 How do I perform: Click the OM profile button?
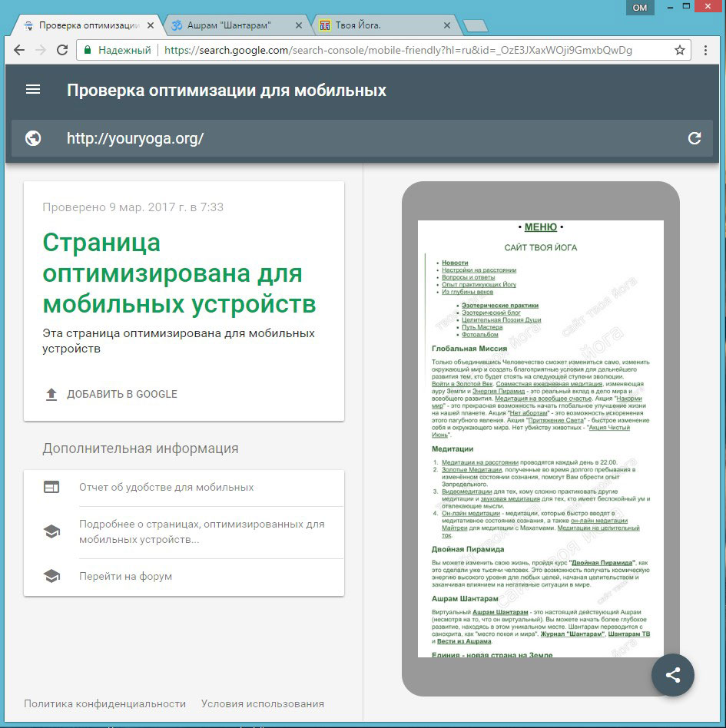[x=640, y=8]
